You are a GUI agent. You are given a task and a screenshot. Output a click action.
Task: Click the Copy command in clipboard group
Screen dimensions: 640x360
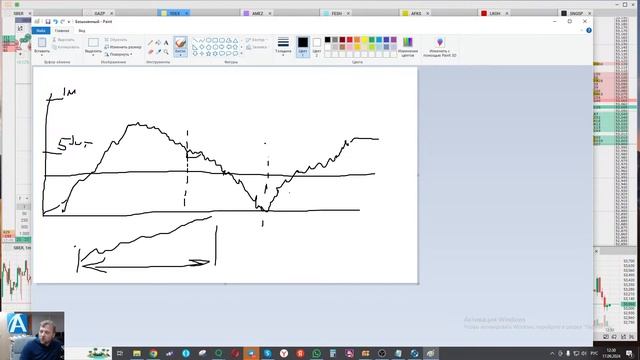coord(66,47)
